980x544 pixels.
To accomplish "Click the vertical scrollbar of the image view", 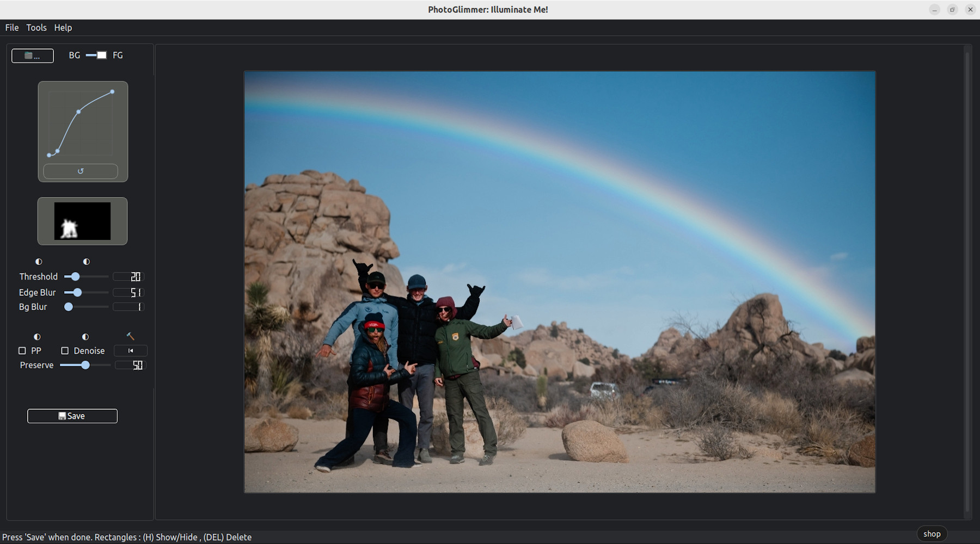I will tap(967, 282).
